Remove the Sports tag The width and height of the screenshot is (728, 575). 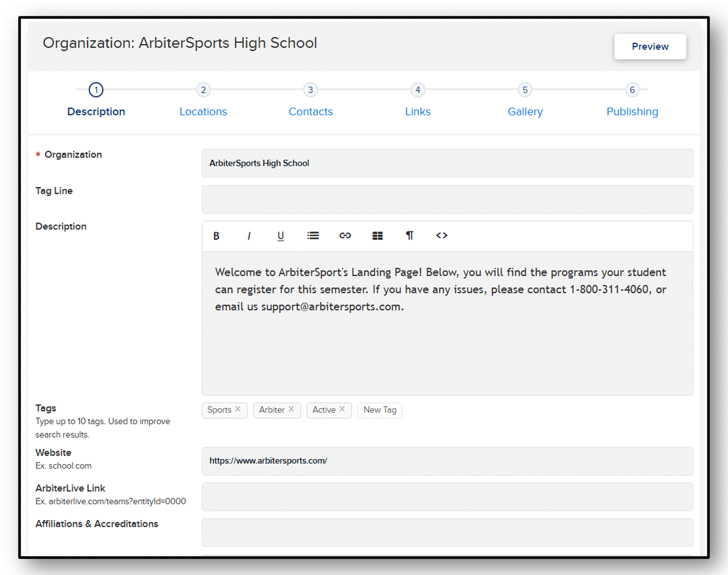238,409
